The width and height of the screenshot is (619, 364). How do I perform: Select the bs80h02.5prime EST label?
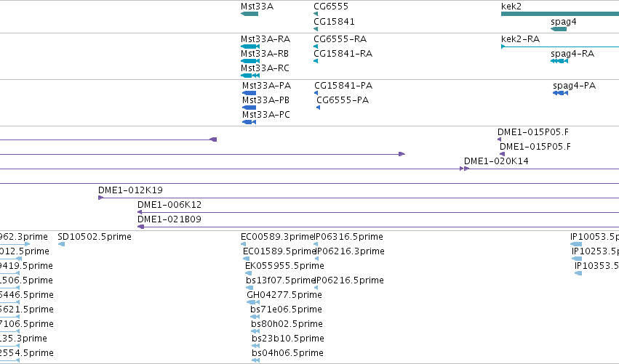287,324
